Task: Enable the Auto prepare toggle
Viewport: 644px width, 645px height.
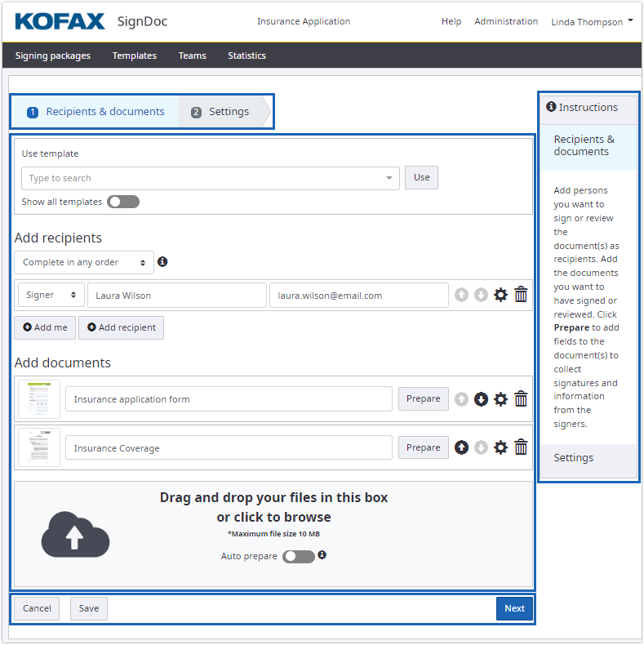Action: (299, 556)
